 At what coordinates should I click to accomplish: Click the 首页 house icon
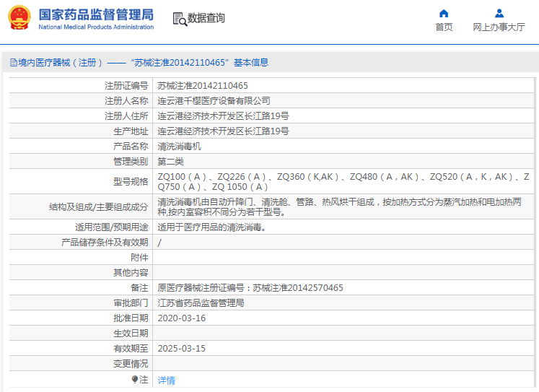point(444,13)
